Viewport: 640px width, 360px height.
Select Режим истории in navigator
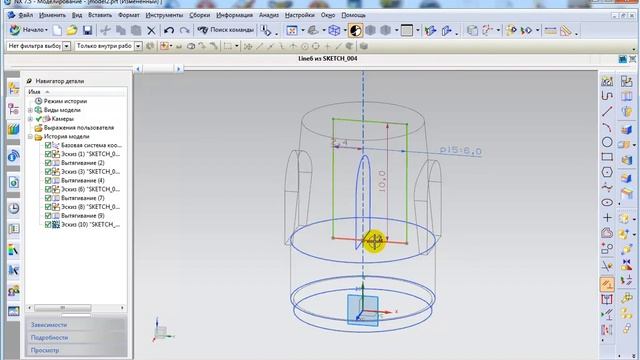coord(65,101)
